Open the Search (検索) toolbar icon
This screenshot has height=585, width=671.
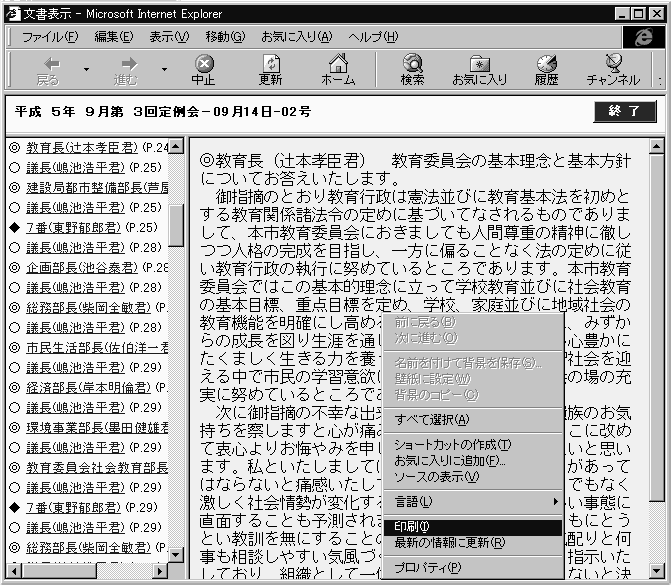[412, 69]
